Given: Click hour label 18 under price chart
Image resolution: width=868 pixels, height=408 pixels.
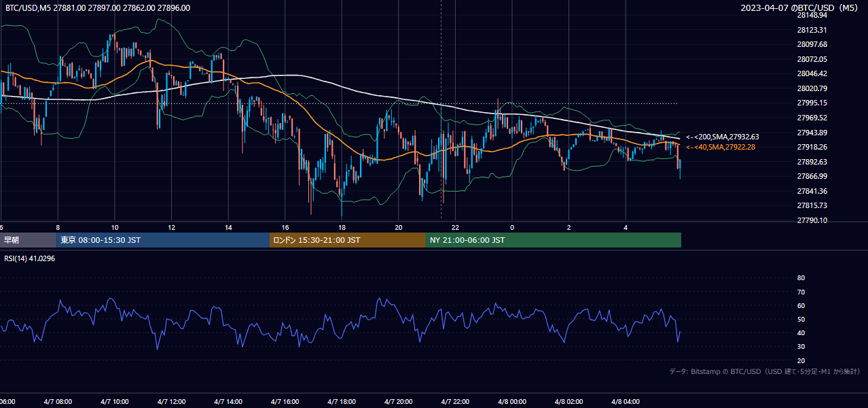Looking at the screenshot, I should pyautogui.click(x=342, y=227).
